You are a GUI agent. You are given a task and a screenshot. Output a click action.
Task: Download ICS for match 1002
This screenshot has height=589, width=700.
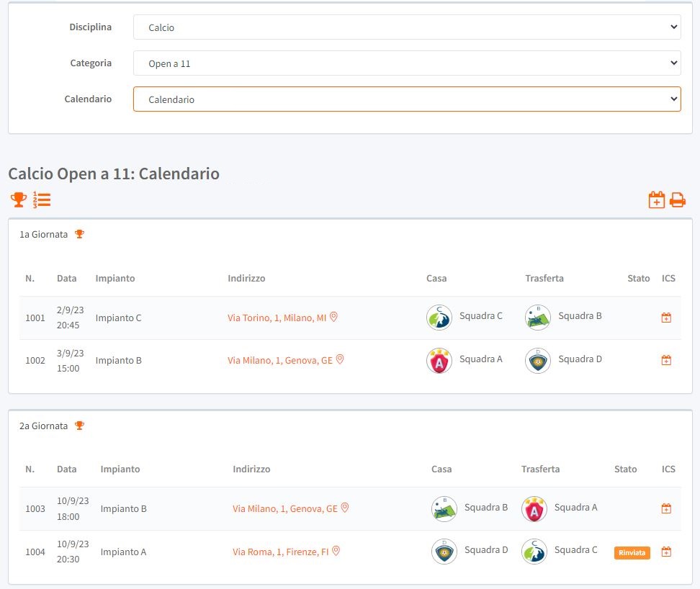[666, 360]
